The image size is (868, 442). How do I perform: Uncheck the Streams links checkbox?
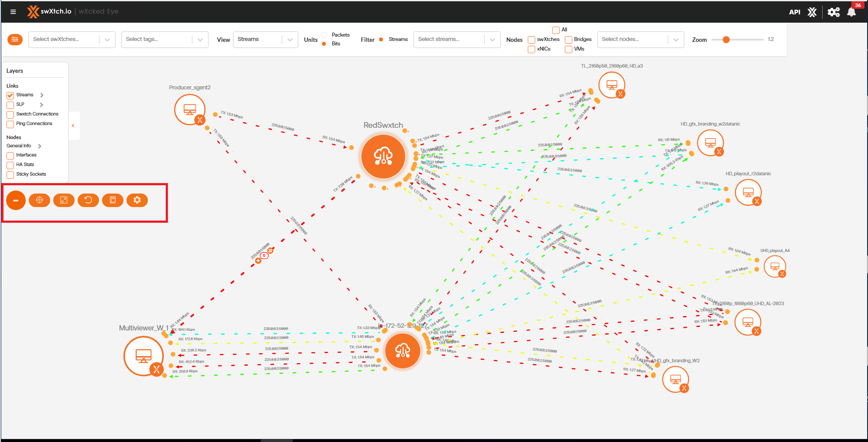(x=10, y=95)
